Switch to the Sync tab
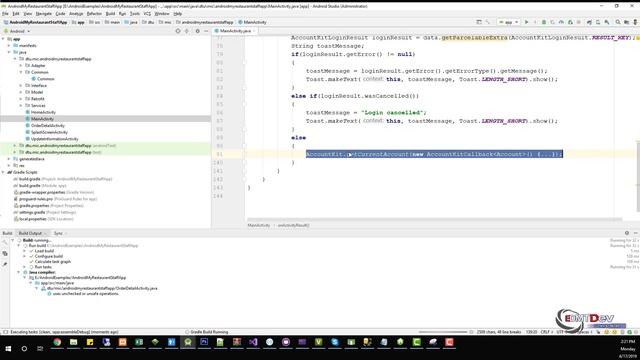This screenshot has height=360, width=640. pyautogui.click(x=58, y=233)
